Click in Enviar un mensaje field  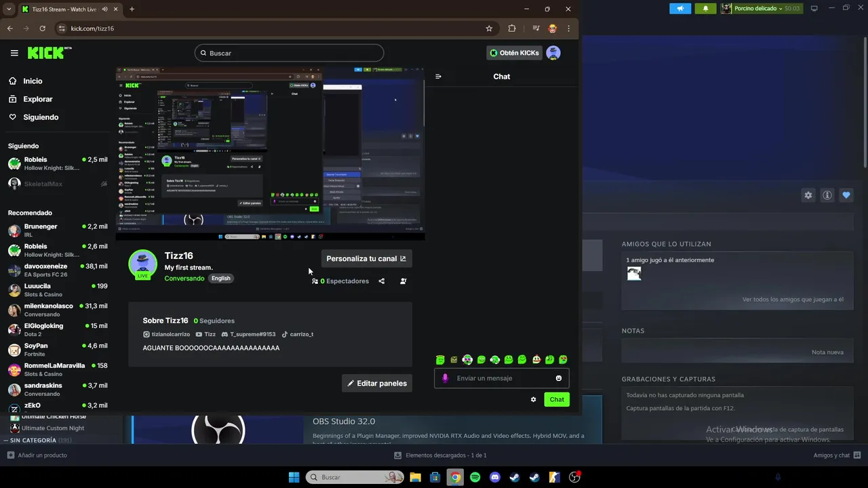pos(502,378)
